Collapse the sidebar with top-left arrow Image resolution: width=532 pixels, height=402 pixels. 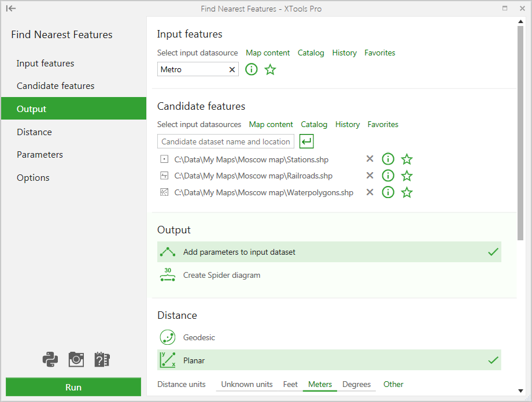(11, 9)
